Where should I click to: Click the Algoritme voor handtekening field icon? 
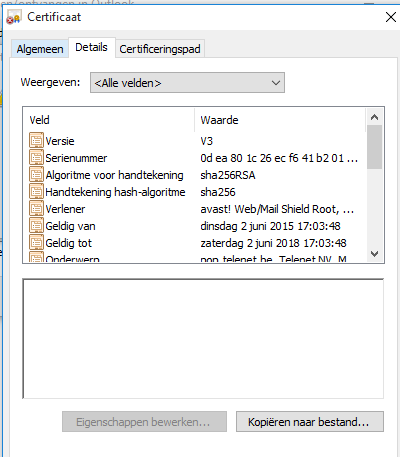[36, 174]
